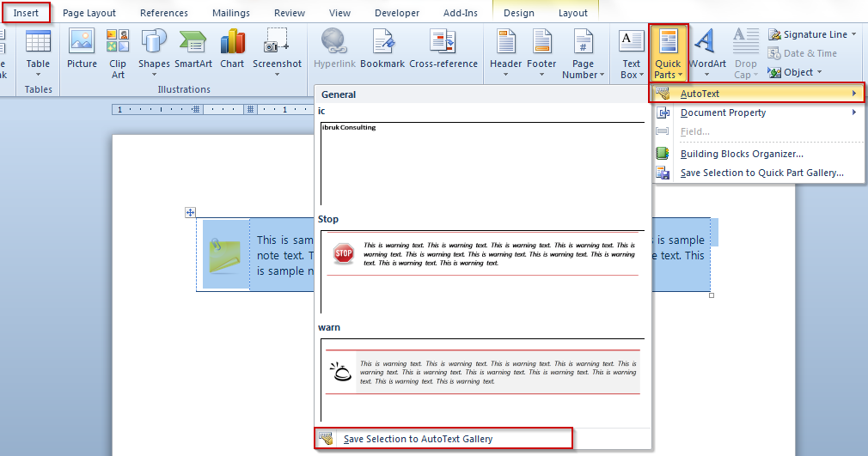Open Table Tools Design tab
Screen dimensions: 868x456
point(519,13)
